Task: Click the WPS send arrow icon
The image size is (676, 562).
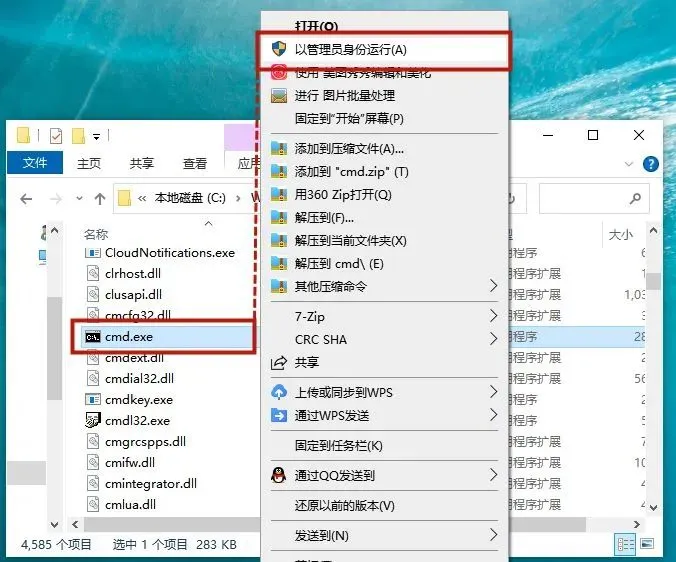Action: 279,415
